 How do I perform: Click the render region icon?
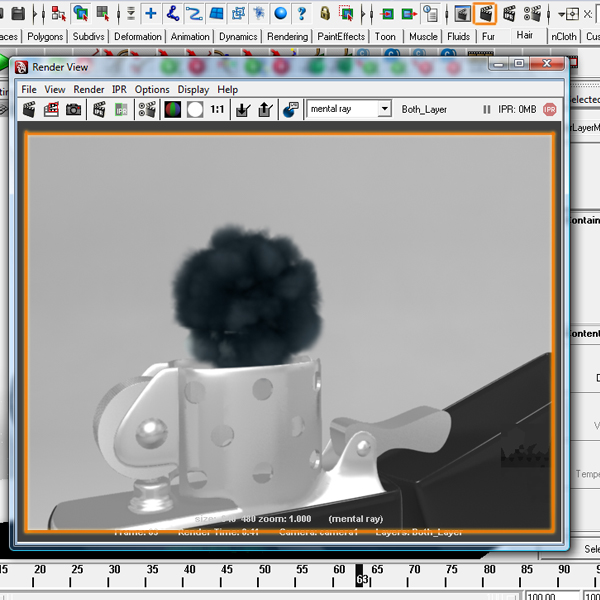[51, 110]
